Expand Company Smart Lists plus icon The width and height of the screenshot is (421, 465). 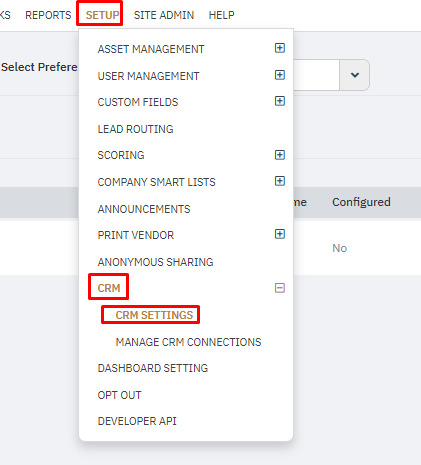coord(280,181)
